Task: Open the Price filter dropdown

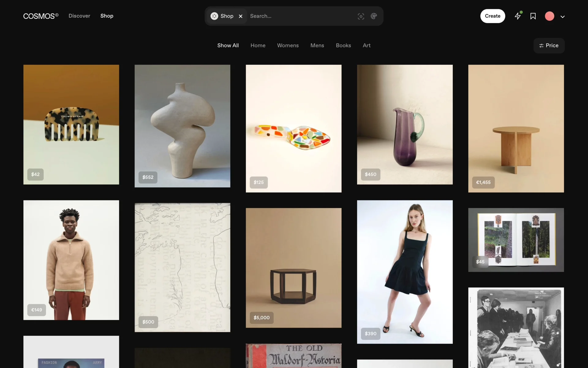Action: tap(549, 45)
